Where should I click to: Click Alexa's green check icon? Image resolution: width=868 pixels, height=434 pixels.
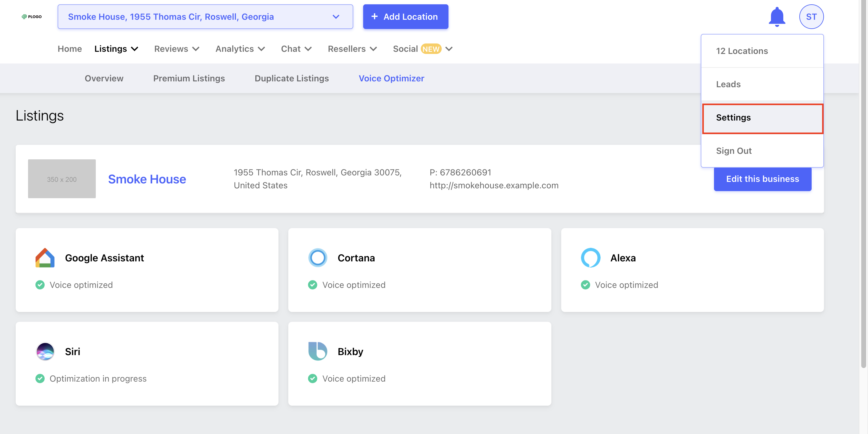(x=585, y=285)
